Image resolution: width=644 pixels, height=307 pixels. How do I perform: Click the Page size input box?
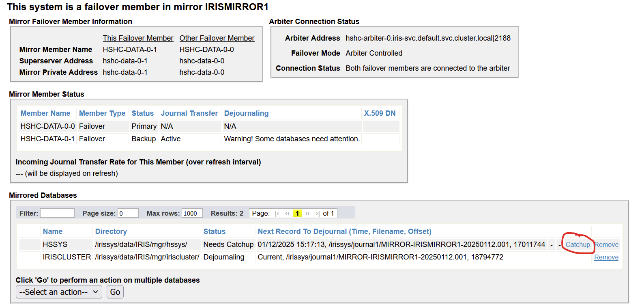[x=128, y=213]
